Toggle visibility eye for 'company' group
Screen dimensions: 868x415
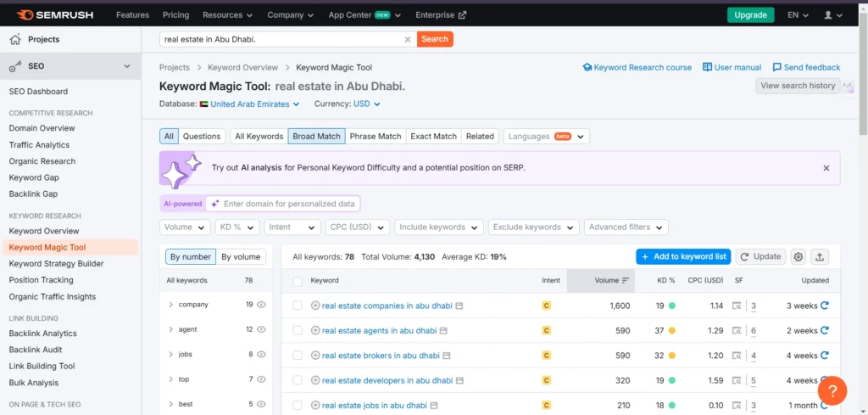tap(261, 305)
